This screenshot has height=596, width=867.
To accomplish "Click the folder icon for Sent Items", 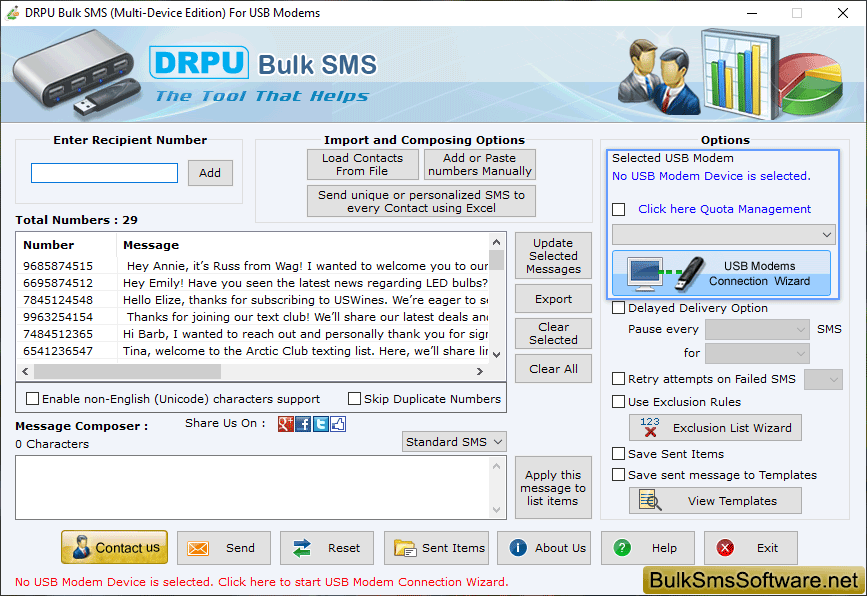I will [405, 548].
